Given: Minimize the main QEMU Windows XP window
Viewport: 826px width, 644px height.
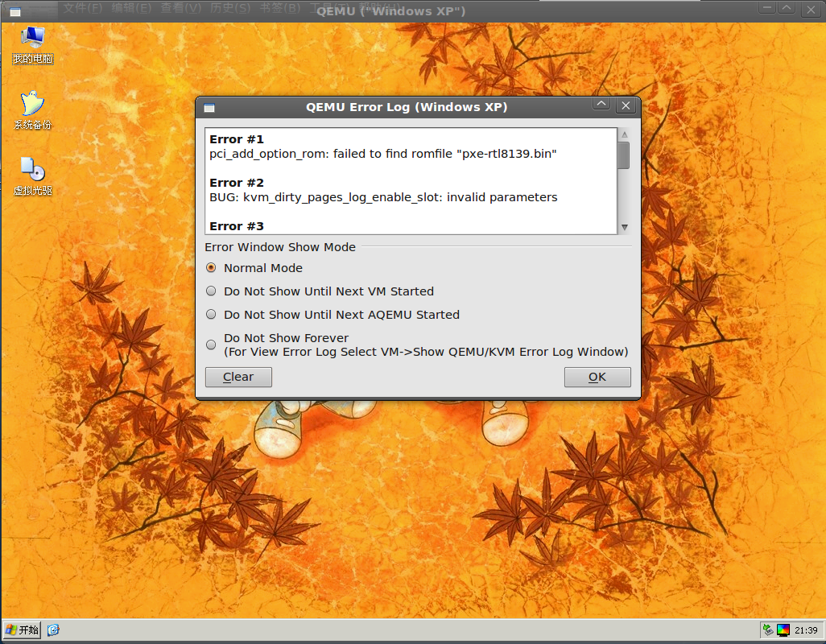Looking at the screenshot, I should 767,8.
